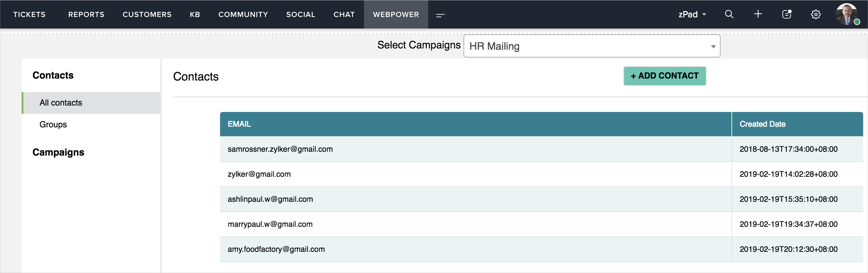Viewport: 868px width, 273px height.
Task: Expand the Select Campaigns dropdown
Action: [592, 46]
